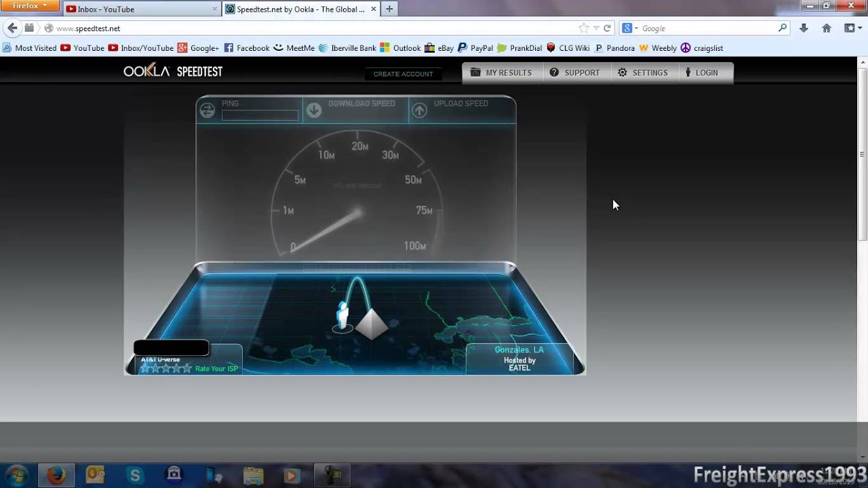Image resolution: width=868 pixels, height=488 pixels.
Task: Open the eBay bookmark
Action: click(x=439, y=48)
